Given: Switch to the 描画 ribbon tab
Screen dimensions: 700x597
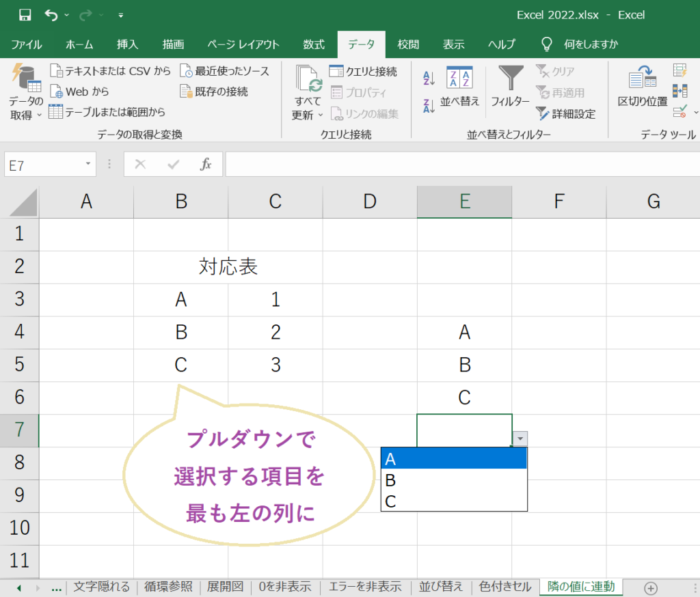Looking at the screenshot, I should pyautogui.click(x=173, y=44).
